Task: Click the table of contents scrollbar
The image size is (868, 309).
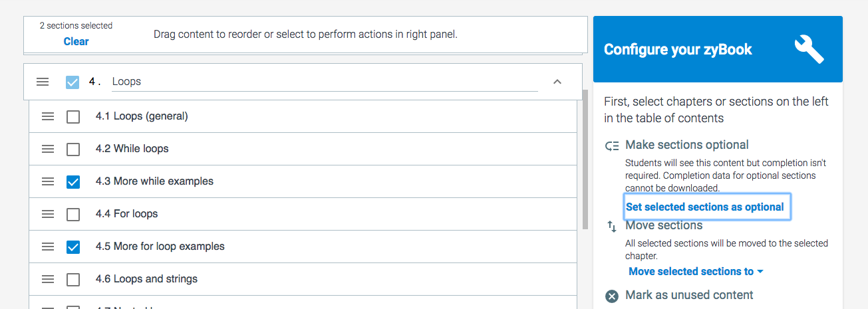Action: [x=585, y=159]
